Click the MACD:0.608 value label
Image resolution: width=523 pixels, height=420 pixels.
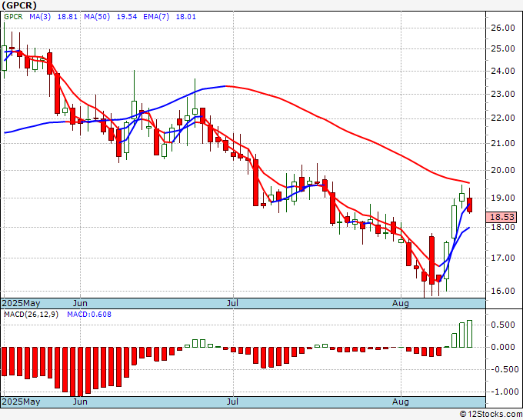(89, 315)
